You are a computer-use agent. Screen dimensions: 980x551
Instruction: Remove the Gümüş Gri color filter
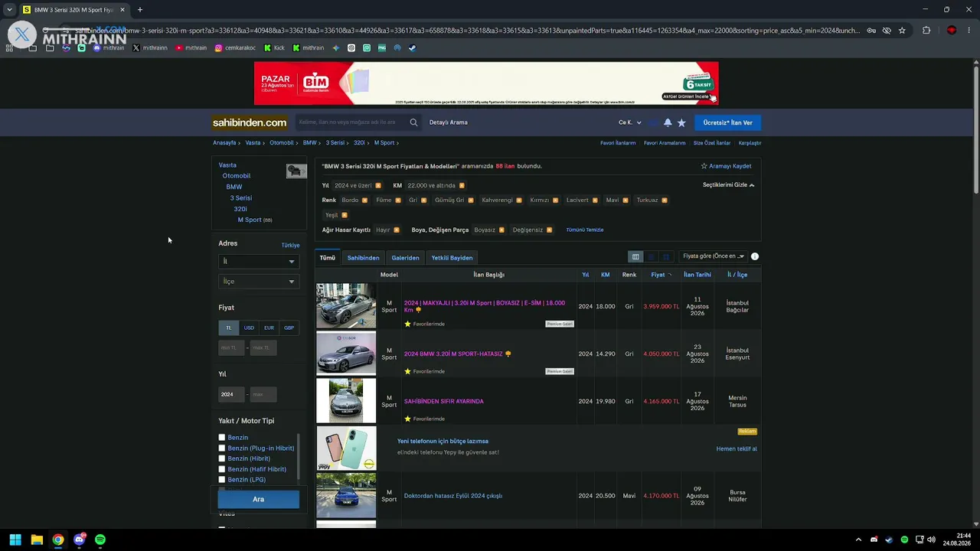click(471, 201)
